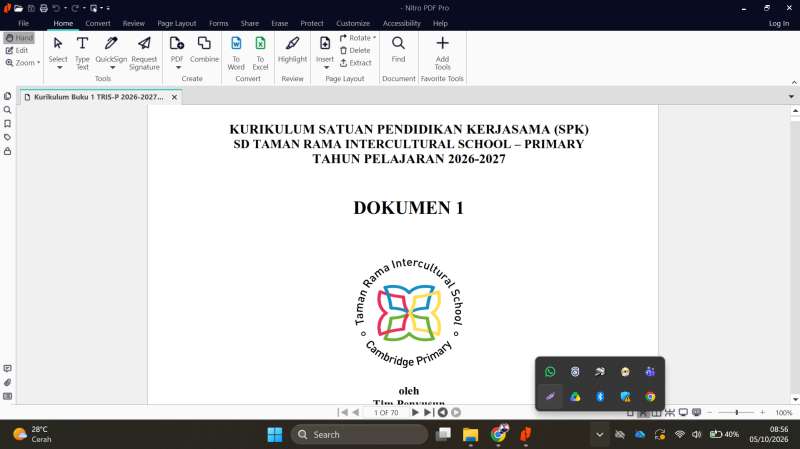Open the File menu

pyautogui.click(x=23, y=23)
